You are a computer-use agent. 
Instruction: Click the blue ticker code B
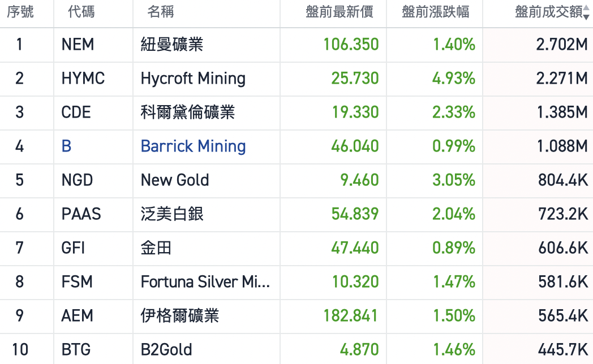click(66, 146)
